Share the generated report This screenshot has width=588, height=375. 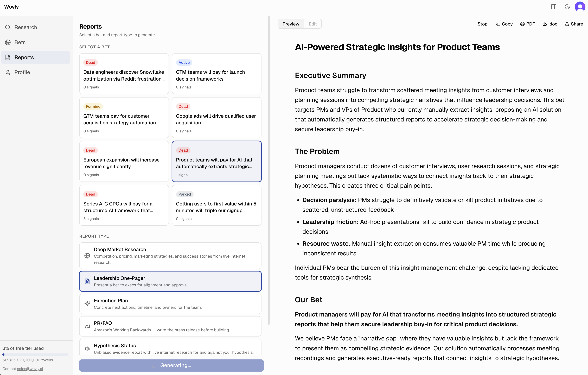tap(574, 24)
